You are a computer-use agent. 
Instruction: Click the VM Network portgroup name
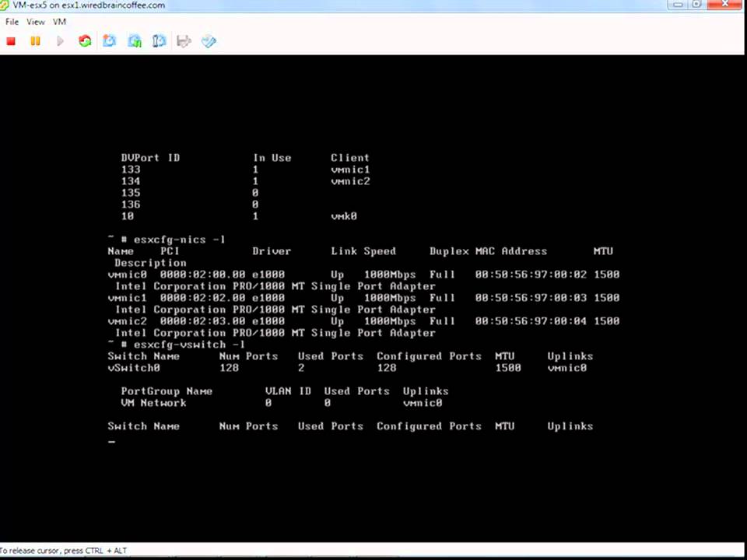point(153,403)
